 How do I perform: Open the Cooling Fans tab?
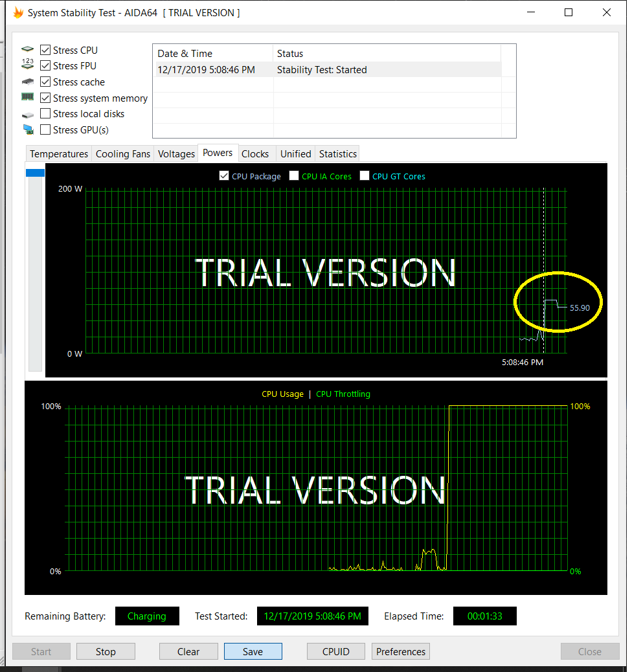[x=122, y=154]
